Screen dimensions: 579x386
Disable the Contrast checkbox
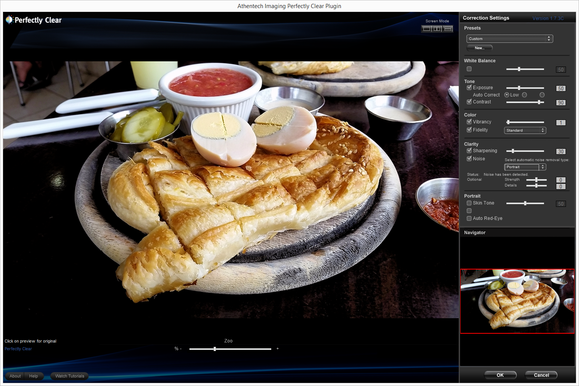(469, 102)
